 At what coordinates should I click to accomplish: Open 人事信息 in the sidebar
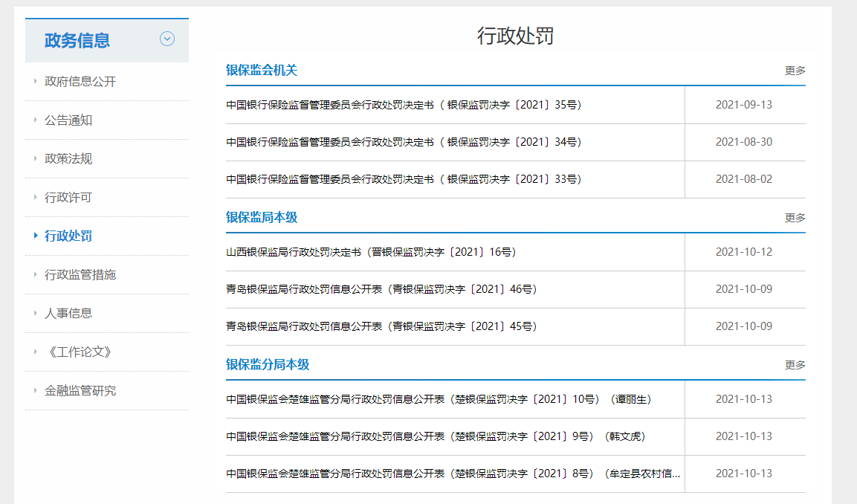(68, 313)
